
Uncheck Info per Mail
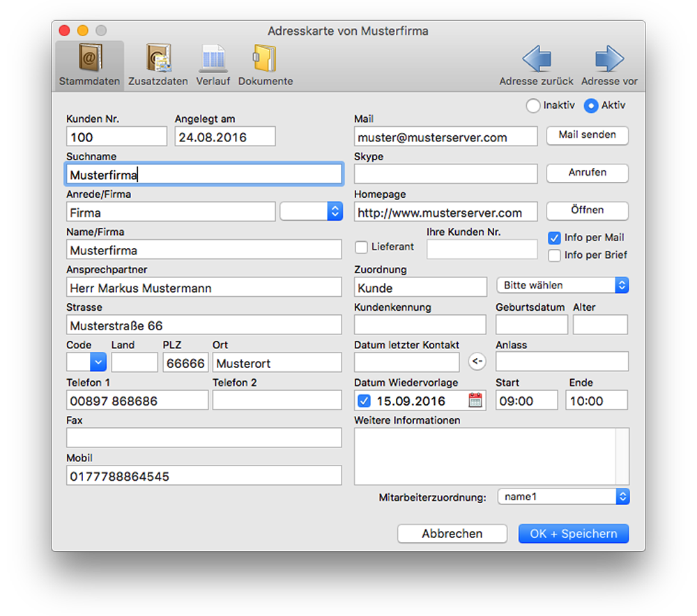pyautogui.click(x=554, y=238)
